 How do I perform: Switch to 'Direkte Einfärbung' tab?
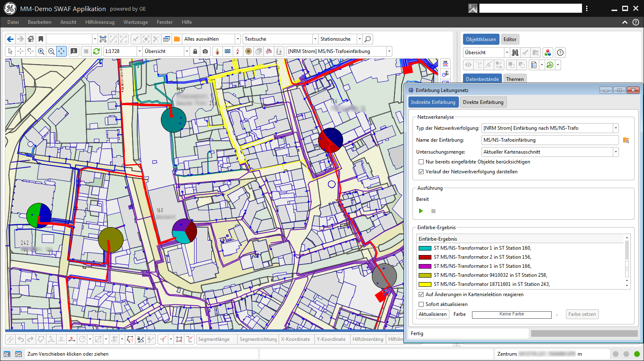point(483,102)
